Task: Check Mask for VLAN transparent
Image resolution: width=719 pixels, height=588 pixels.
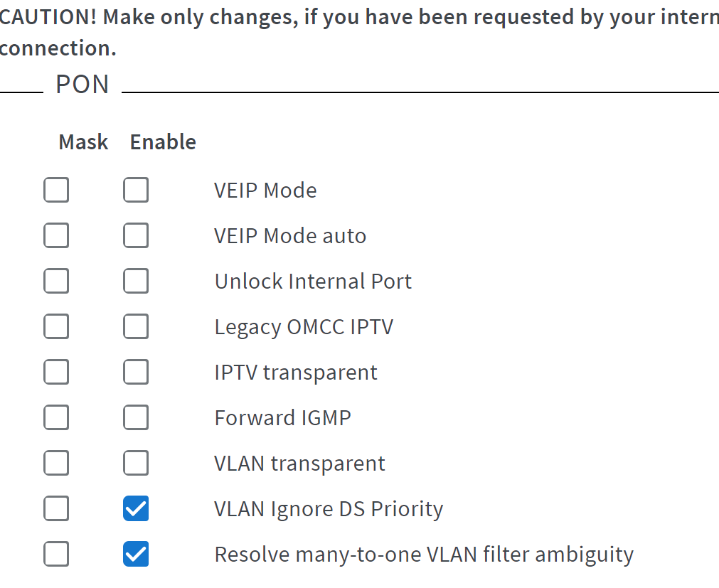Action: (56, 463)
